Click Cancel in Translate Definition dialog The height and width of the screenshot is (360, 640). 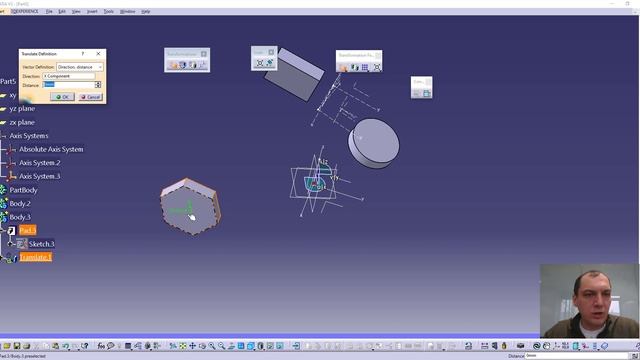pos(91,97)
